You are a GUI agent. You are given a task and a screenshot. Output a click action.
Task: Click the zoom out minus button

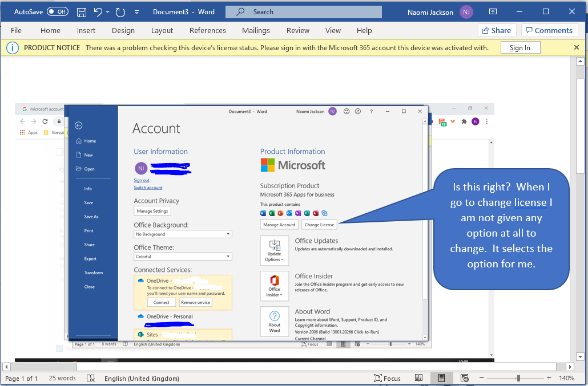[482, 378]
